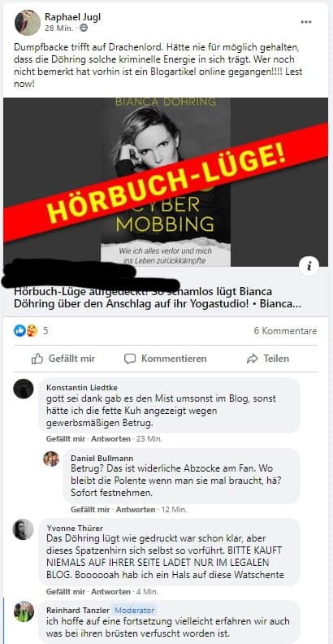Open Konstantin Liedtke's avatar
333x644 pixels.
point(24,389)
